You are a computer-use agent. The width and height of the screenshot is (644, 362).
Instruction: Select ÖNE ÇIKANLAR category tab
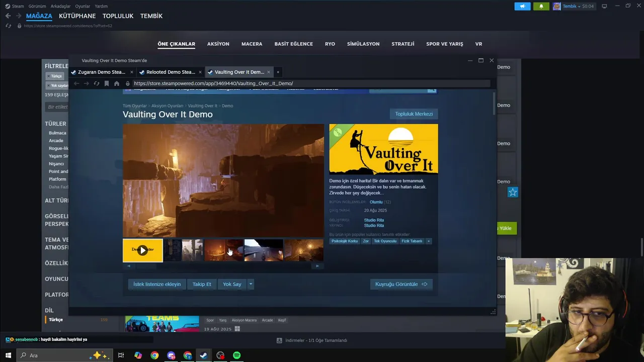(x=176, y=44)
